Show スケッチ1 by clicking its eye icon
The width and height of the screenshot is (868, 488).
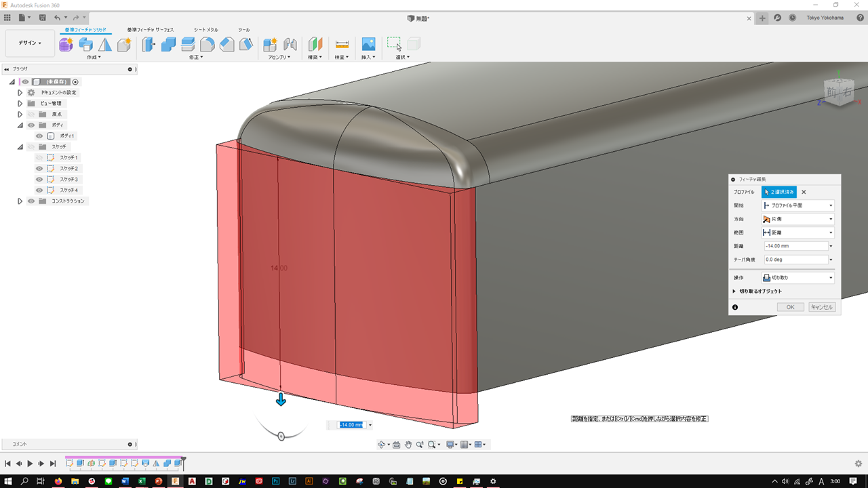(x=39, y=158)
